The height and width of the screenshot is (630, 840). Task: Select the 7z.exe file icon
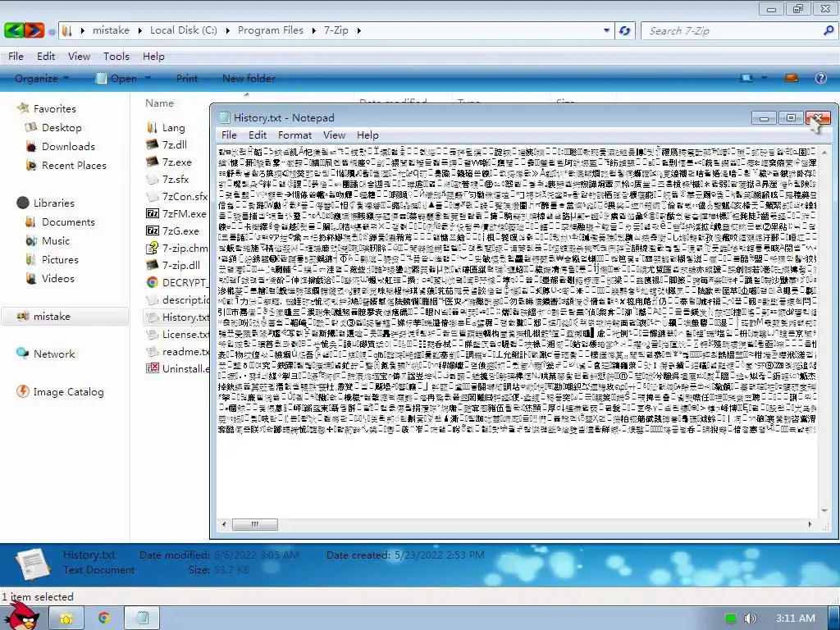coord(152,162)
